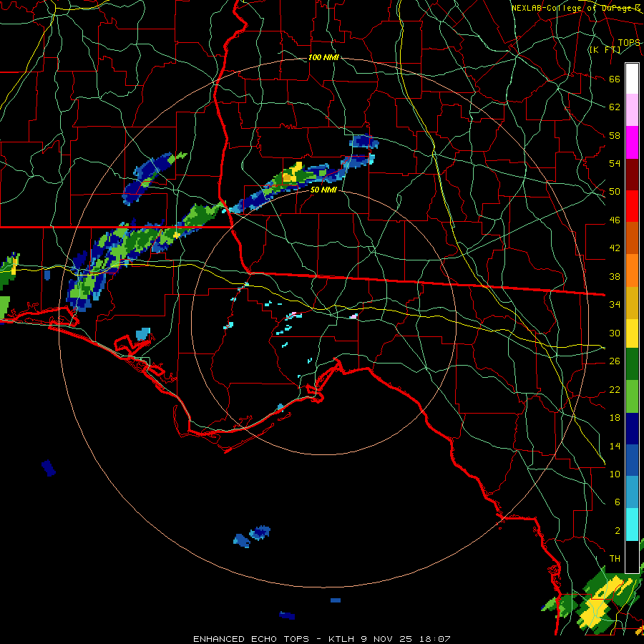
Task: Click the legend value 42
Action: coord(615,248)
